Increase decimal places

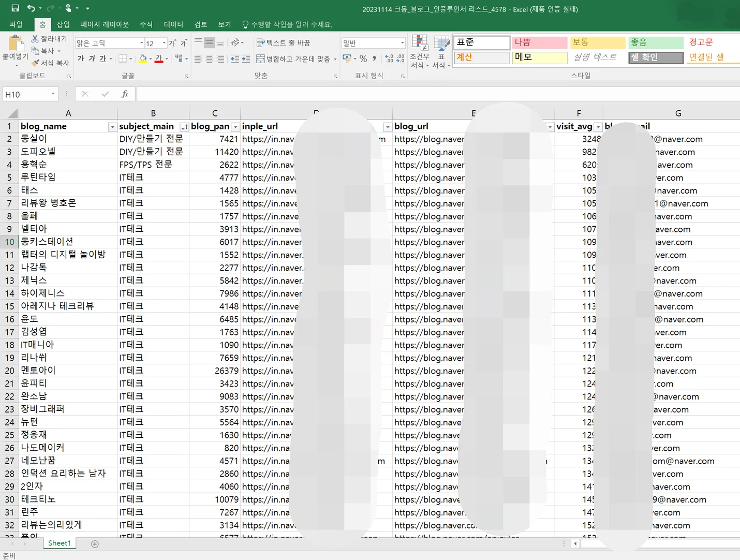389,58
